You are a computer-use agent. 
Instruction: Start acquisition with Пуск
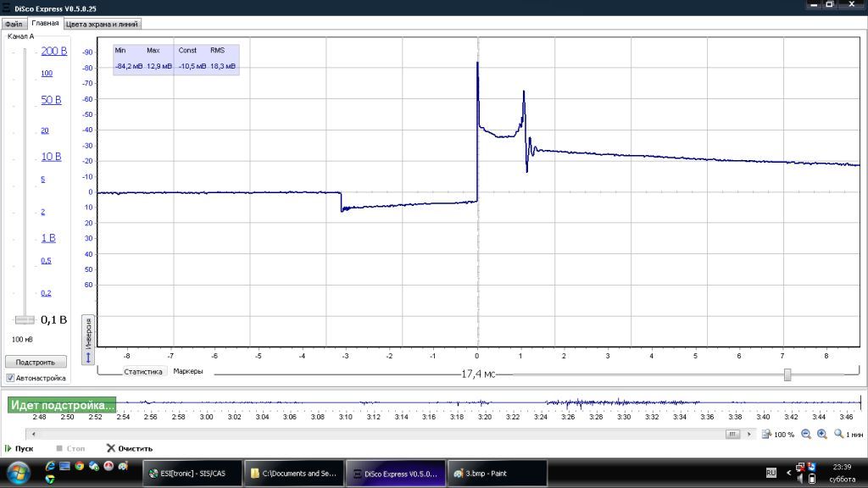(x=19, y=449)
